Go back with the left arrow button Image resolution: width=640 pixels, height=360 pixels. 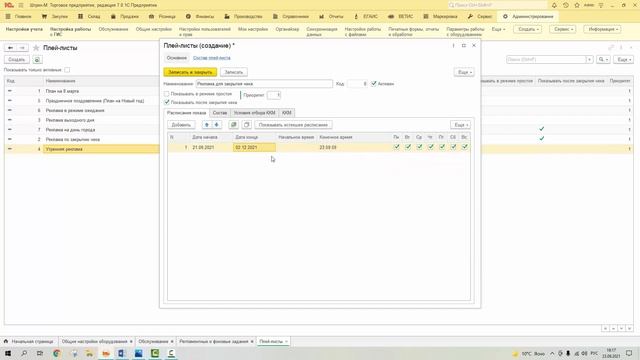pos(11,48)
